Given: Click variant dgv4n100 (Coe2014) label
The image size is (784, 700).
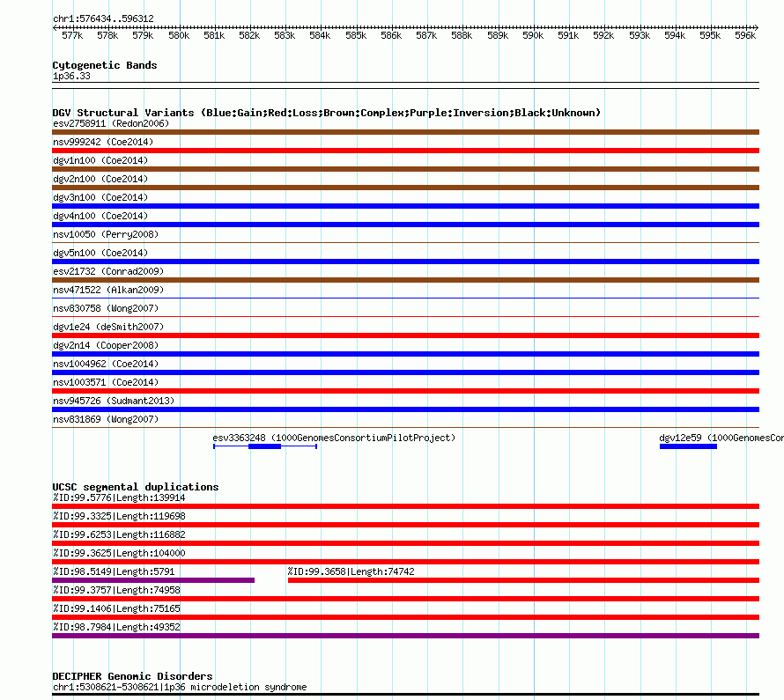Looking at the screenshot, I should point(100,216).
